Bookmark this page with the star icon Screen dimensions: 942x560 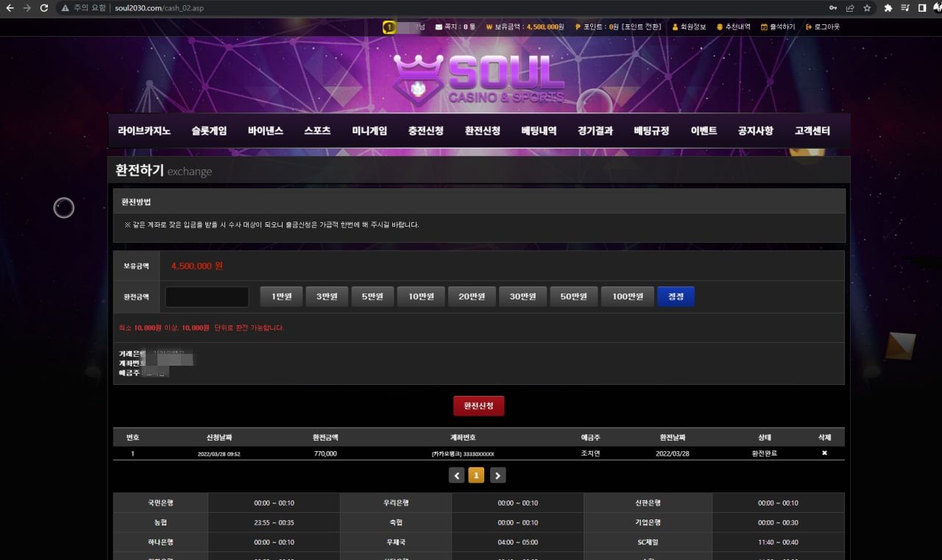[867, 8]
